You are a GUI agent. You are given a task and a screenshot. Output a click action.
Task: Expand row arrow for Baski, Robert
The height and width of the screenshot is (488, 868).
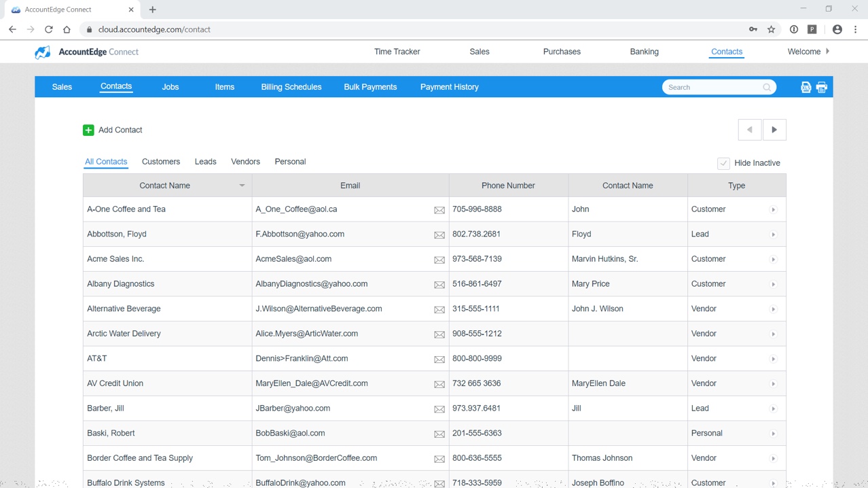point(773,434)
